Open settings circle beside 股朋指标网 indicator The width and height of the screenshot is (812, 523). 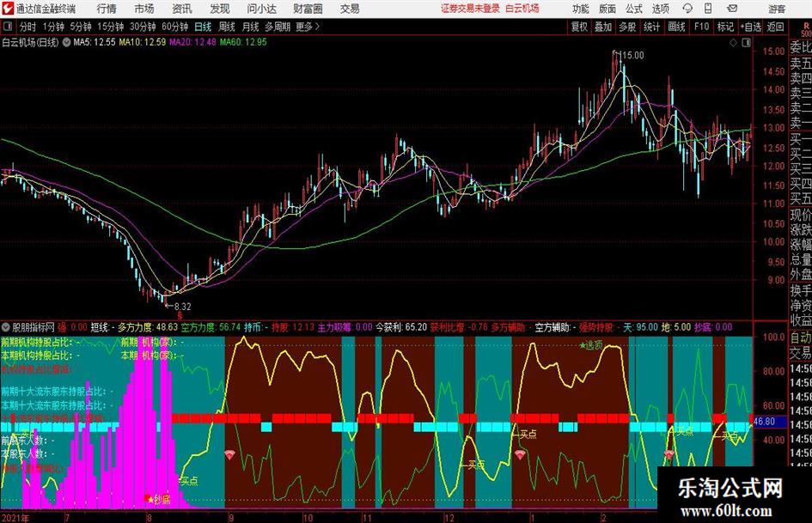(6, 327)
